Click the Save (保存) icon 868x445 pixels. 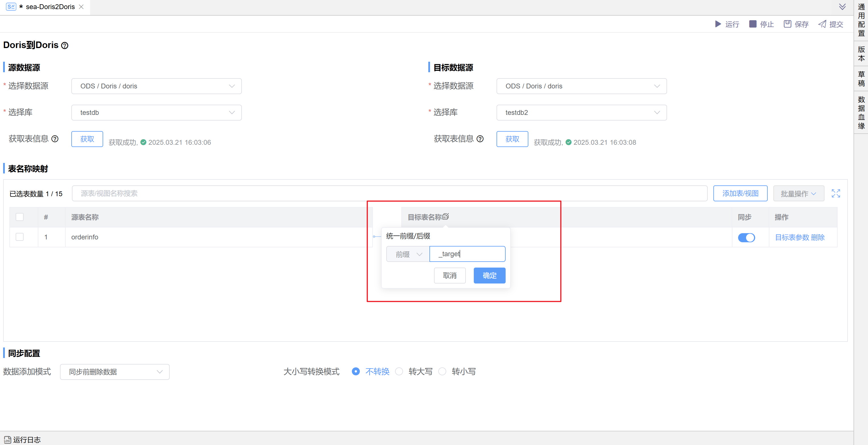click(787, 24)
